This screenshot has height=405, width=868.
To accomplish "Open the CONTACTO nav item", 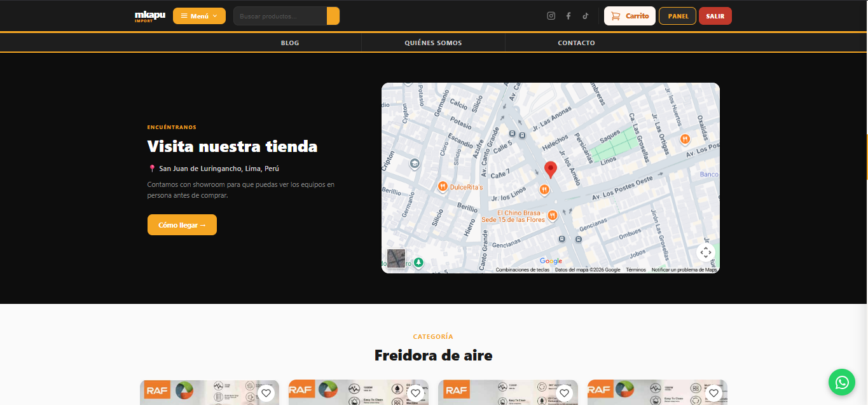I will (576, 43).
